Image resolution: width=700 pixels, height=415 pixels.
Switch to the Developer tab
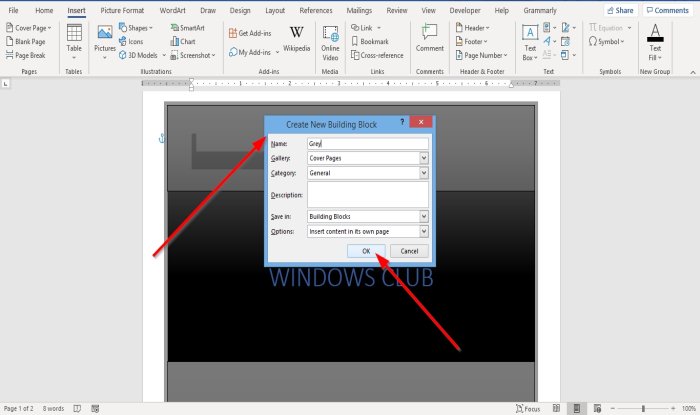(x=465, y=10)
